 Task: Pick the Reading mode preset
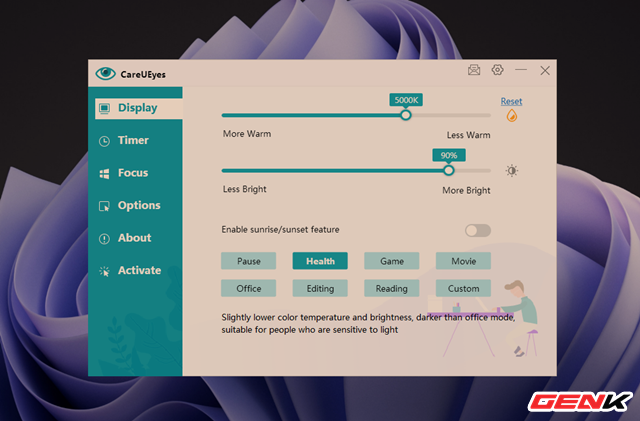[x=391, y=288]
